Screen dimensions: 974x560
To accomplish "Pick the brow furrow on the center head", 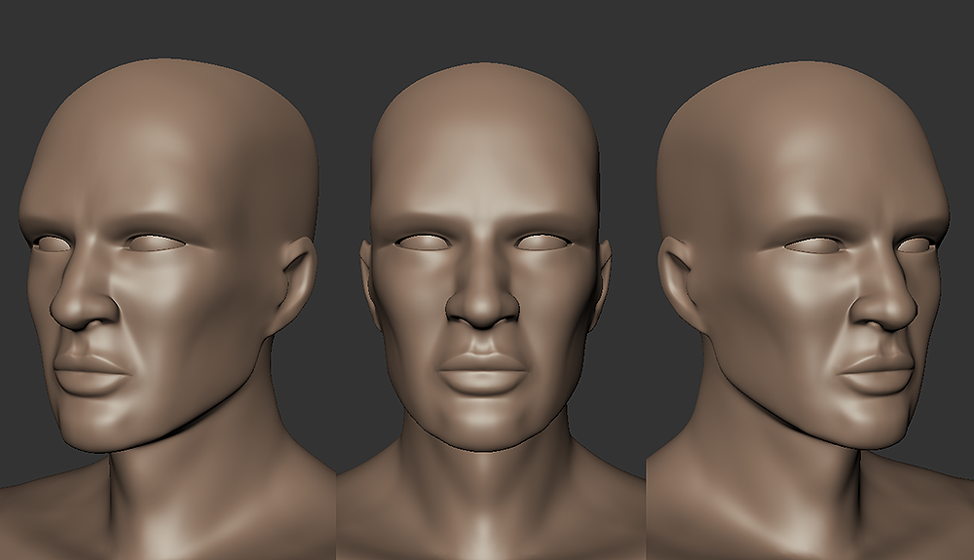I will (x=484, y=222).
